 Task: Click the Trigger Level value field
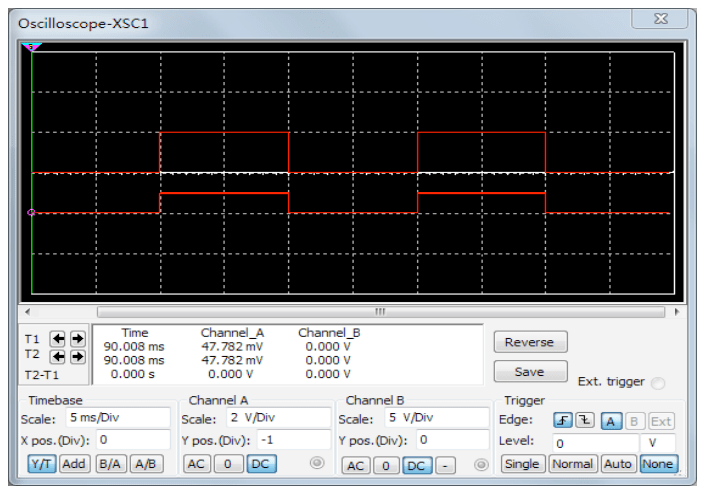coord(595,443)
